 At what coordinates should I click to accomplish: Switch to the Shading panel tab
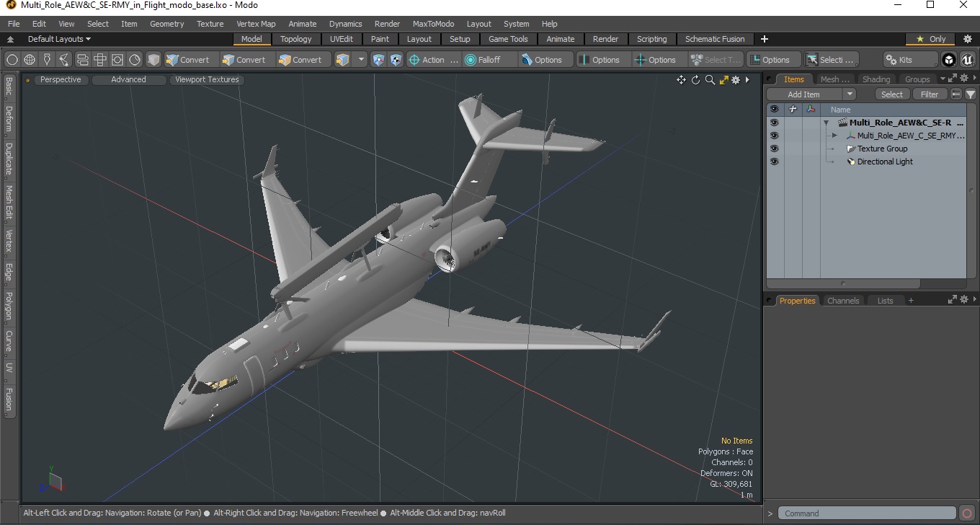point(876,79)
